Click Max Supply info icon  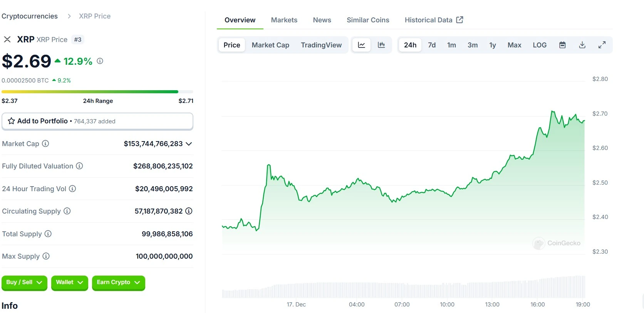pos(46,256)
